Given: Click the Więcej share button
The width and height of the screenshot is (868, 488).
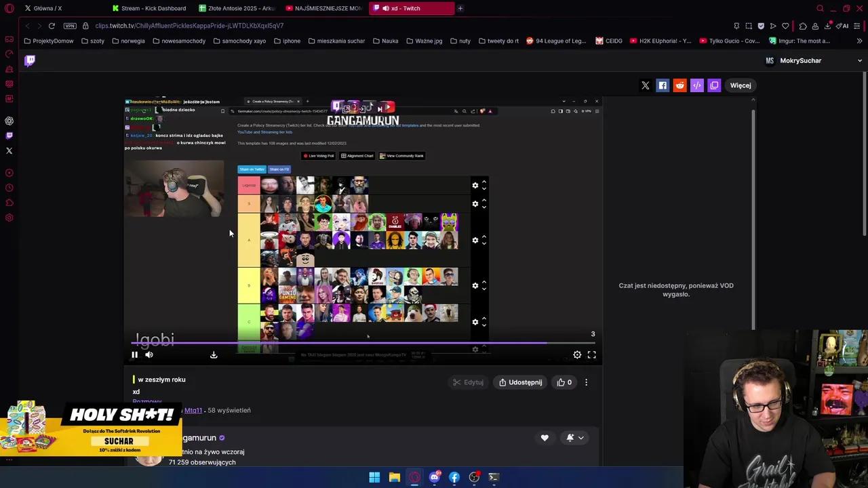Looking at the screenshot, I should (741, 85).
